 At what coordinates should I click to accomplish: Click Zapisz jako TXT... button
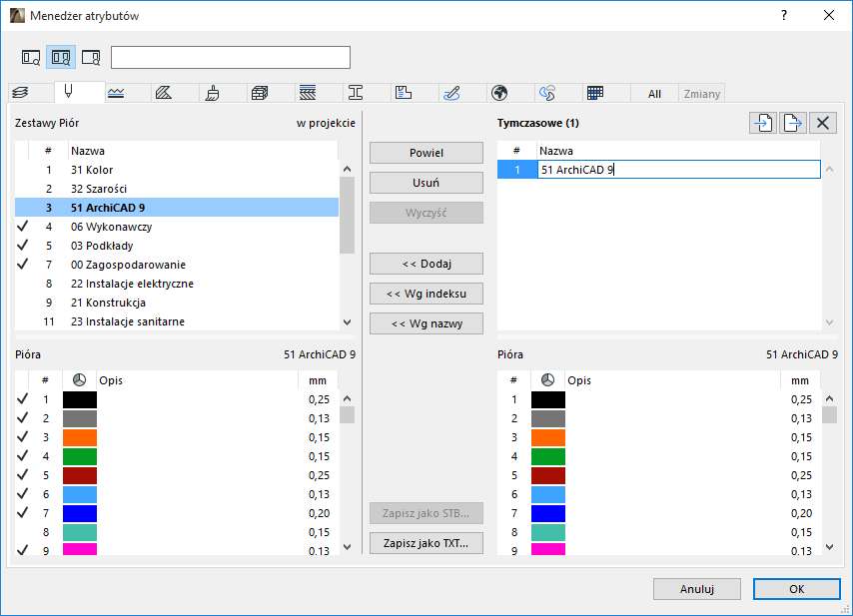(x=426, y=543)
